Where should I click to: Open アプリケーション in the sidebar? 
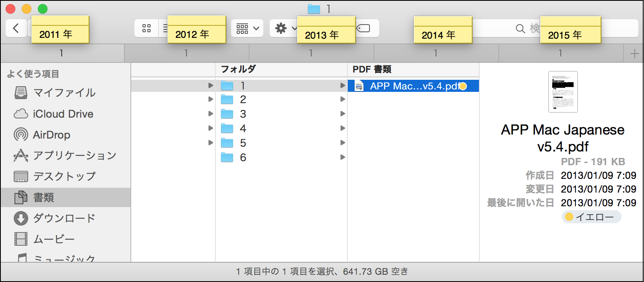click(66, 156)
